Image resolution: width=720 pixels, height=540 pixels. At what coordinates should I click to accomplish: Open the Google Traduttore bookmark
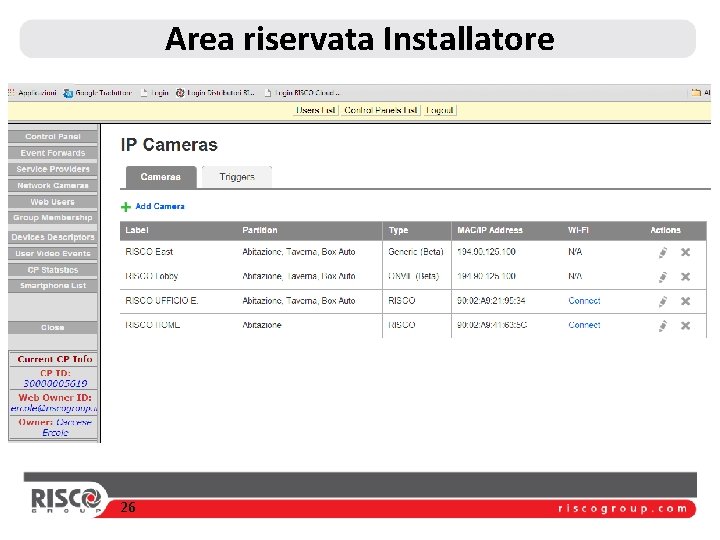point(98,93)
